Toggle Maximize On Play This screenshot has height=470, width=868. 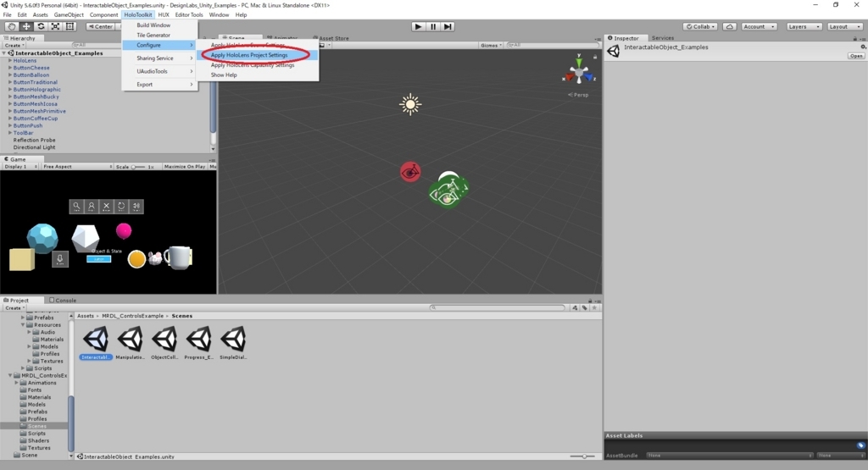(x=184, y=167)
